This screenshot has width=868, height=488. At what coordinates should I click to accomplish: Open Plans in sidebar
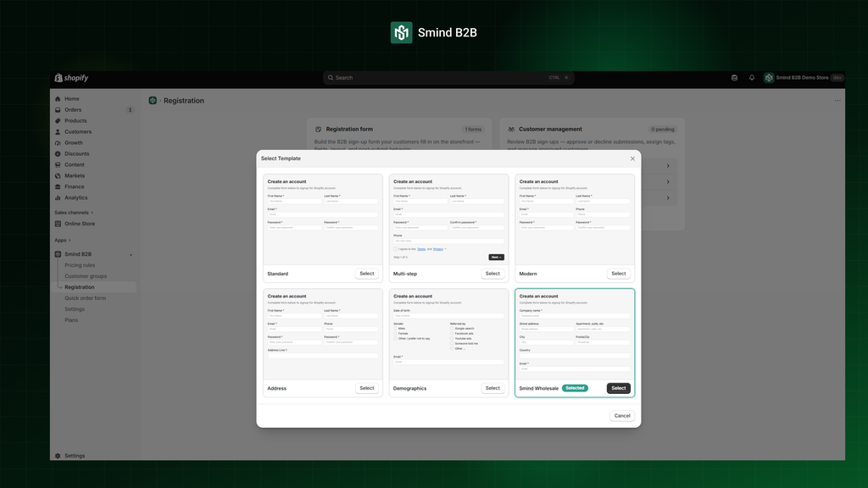point(71,320)
